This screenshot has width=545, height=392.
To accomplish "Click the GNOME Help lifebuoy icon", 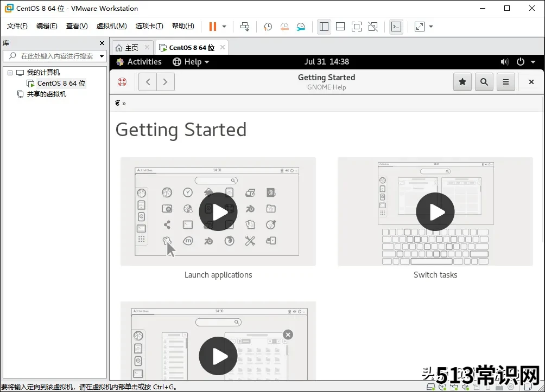I will point(122,82).
